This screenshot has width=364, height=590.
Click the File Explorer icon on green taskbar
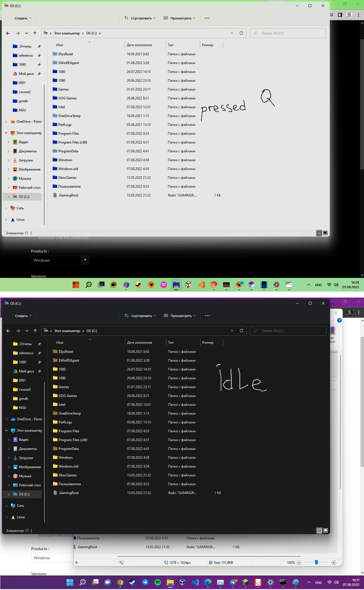click(176, 285)
